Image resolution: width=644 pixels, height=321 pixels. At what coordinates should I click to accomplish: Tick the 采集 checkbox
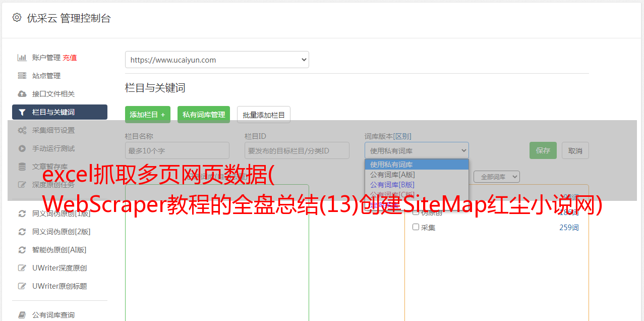416,227
